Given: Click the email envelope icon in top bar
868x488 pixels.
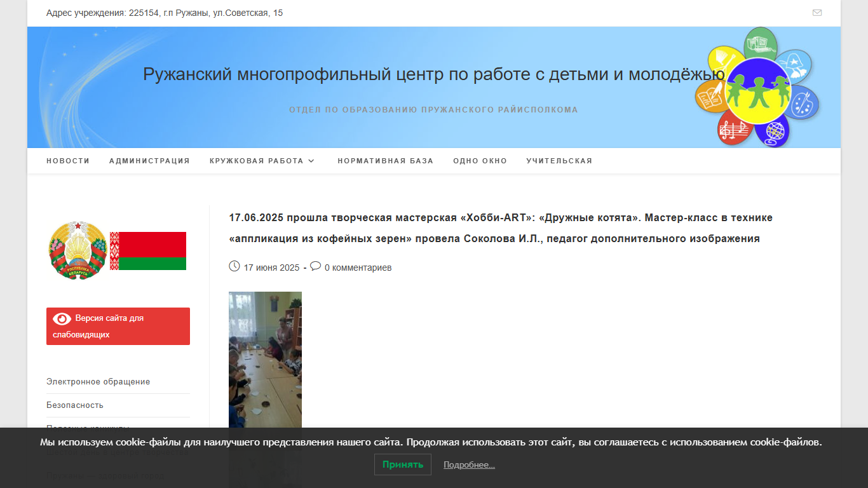Looking at the screenshot, I should click(817, 13).
